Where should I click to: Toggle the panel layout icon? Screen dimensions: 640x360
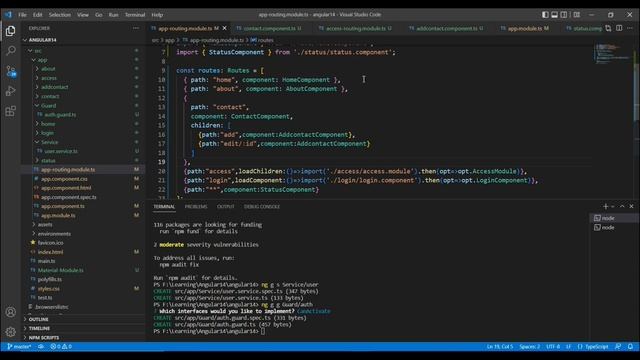point(555,15)
